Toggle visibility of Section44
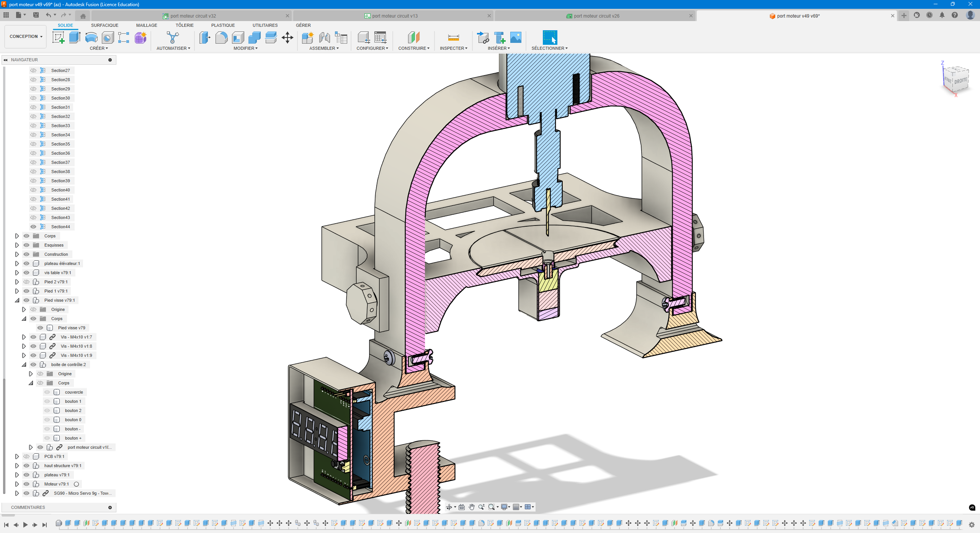 33,227
